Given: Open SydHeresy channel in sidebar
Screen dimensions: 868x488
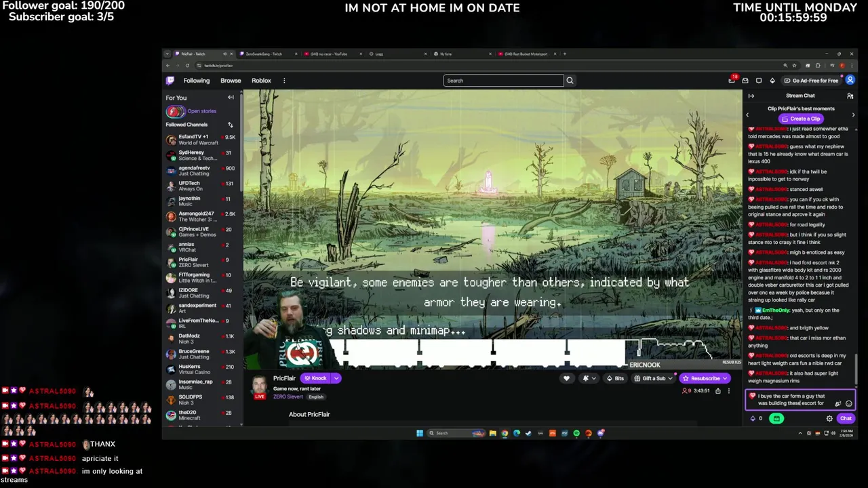Looking at the screenshot, I should click(x=201, y=155).
